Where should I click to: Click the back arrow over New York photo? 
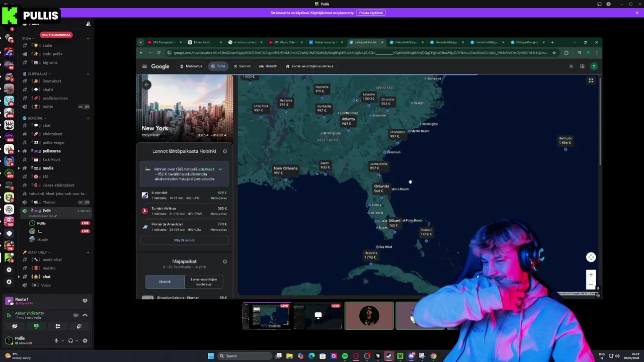click(146, 84)
